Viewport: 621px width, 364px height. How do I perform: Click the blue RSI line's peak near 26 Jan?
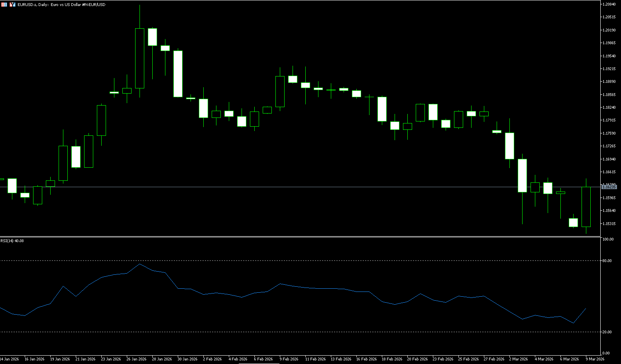[x=140, y=264]
